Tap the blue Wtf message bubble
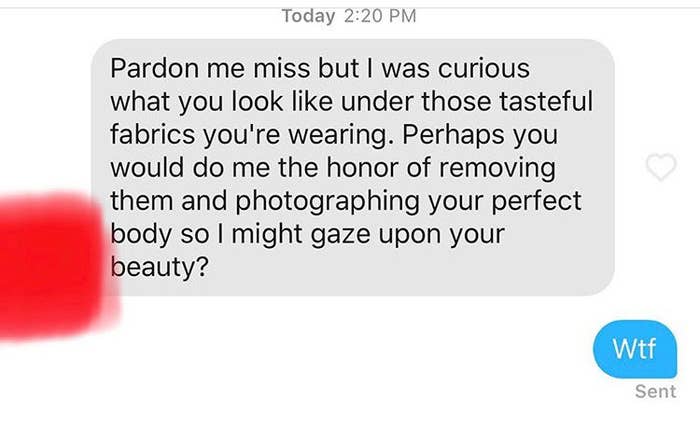 click(635, 349)
